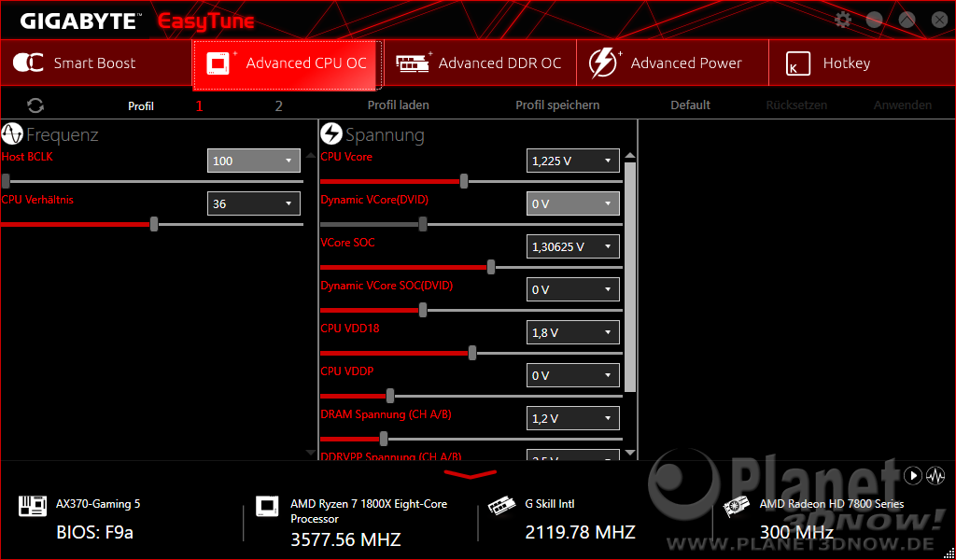
Task: Click the refresh profile icon
Action: tap(35, 105)
